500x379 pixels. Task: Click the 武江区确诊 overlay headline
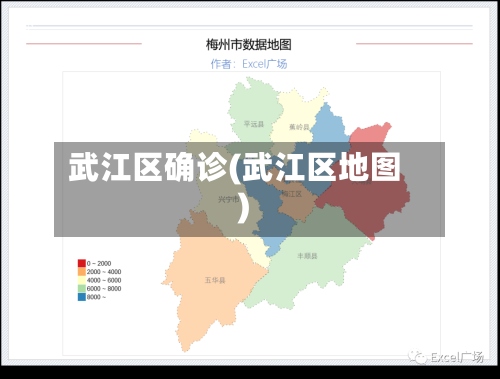234,187
